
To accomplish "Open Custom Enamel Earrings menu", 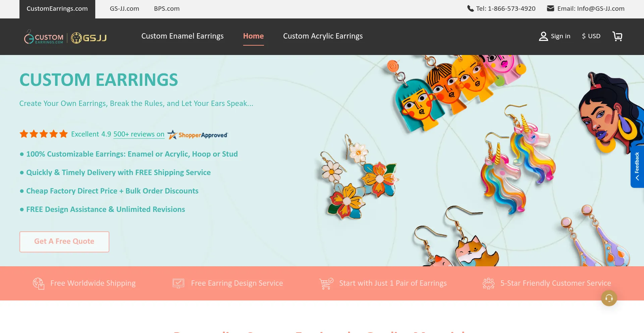I will click(182, 36).
